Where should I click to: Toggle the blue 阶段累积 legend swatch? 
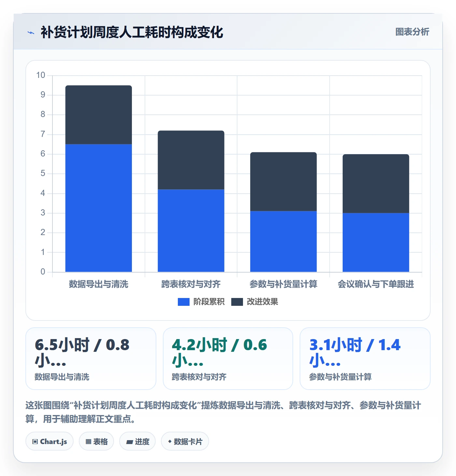point(184,302)
